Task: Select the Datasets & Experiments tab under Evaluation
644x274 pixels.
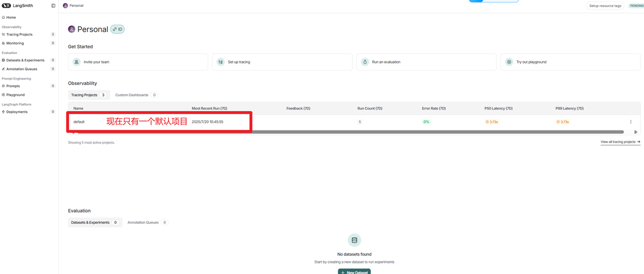Action: pyautogui.click(x=95, y=222)
